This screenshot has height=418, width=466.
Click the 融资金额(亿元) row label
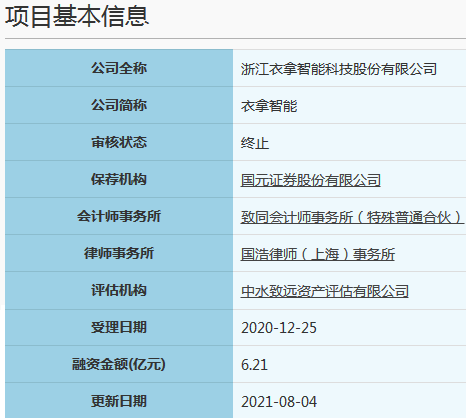click(119, 364)
